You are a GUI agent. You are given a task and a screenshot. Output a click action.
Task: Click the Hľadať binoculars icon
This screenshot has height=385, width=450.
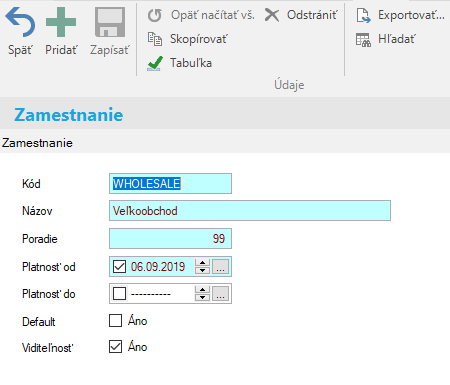pos(363,40)
